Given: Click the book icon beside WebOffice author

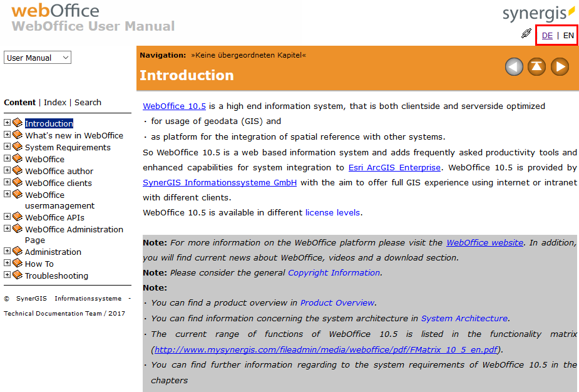Looking at the screenshot, I should click(18, 170).
